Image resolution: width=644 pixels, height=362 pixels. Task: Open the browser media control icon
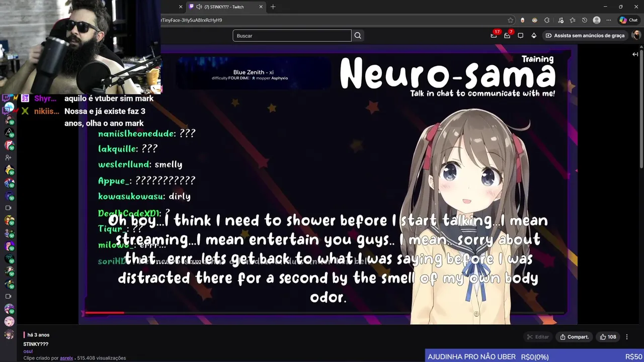[560, 20]
